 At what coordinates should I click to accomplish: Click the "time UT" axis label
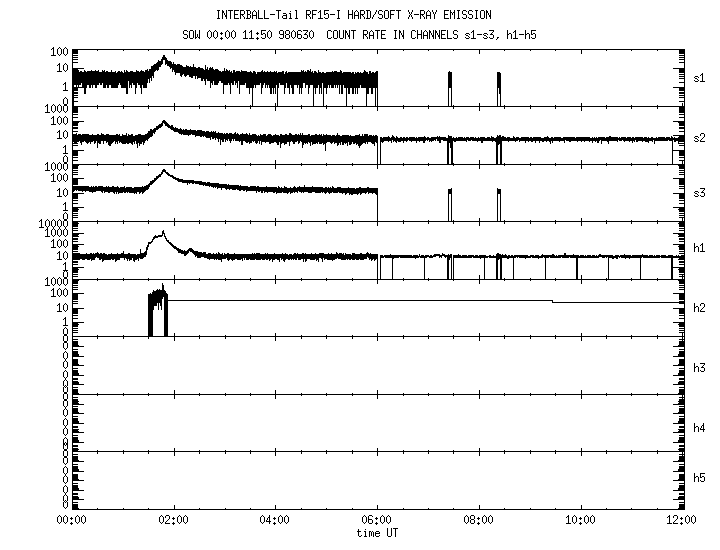[x=377, y=533]
